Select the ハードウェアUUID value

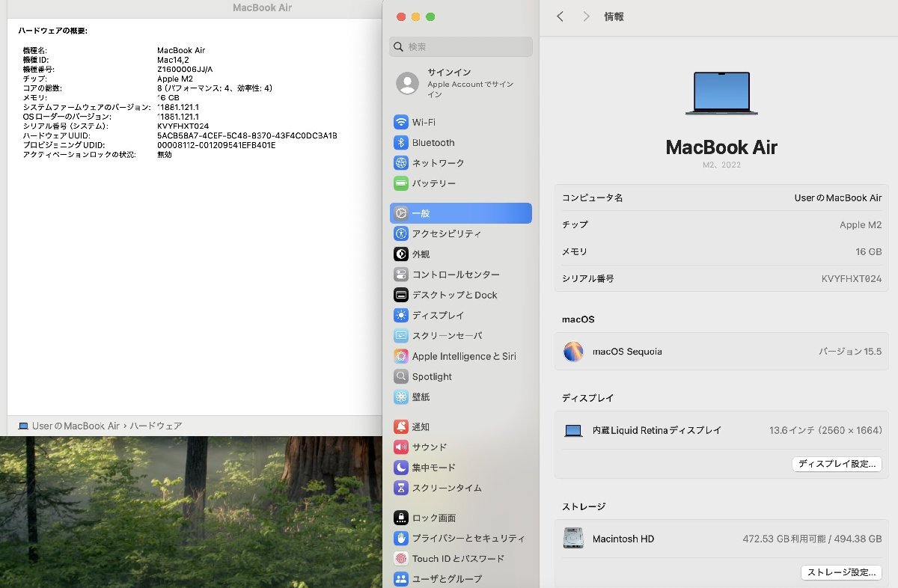click(247, 135)
